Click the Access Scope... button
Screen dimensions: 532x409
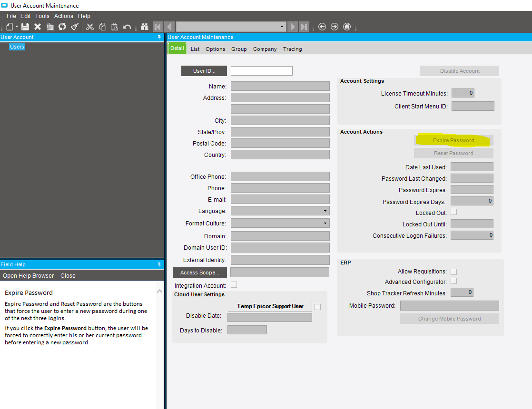point(199,273)
